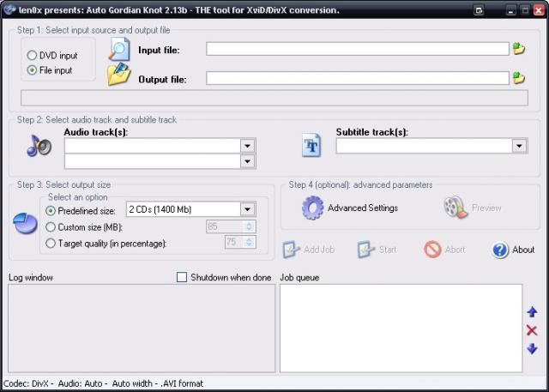
Task: Open Advanced Settings gear icon
Action: click(312, 208)
